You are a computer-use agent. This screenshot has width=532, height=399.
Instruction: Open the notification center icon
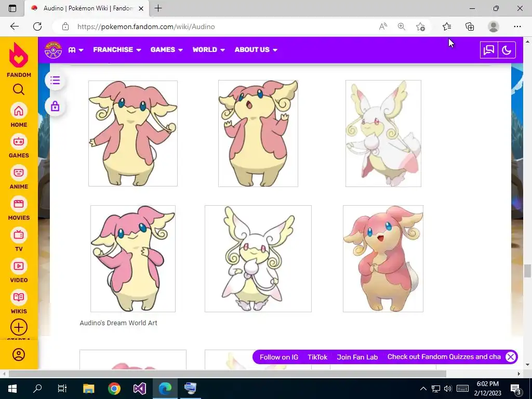coord(515,389)
